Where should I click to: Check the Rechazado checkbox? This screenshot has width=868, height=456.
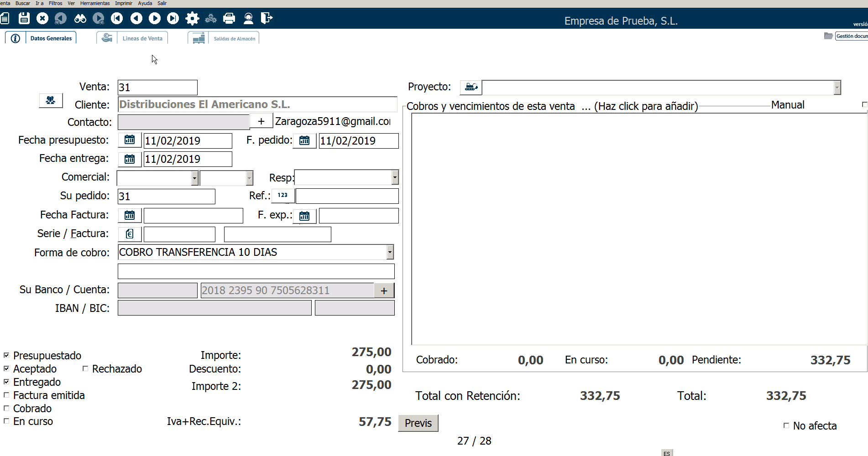[85, 368]
